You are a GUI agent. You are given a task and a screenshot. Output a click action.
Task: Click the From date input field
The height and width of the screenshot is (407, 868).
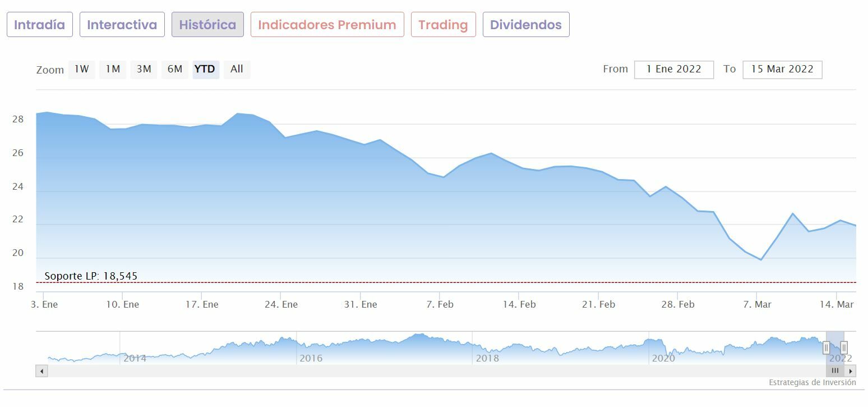point(674,70)
